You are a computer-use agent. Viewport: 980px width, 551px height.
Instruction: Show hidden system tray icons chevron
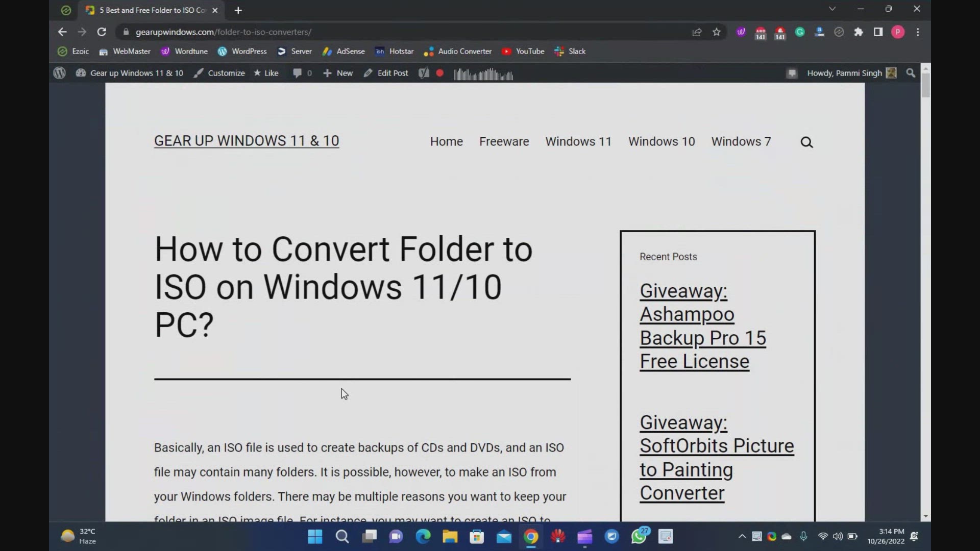pos(742,536)
